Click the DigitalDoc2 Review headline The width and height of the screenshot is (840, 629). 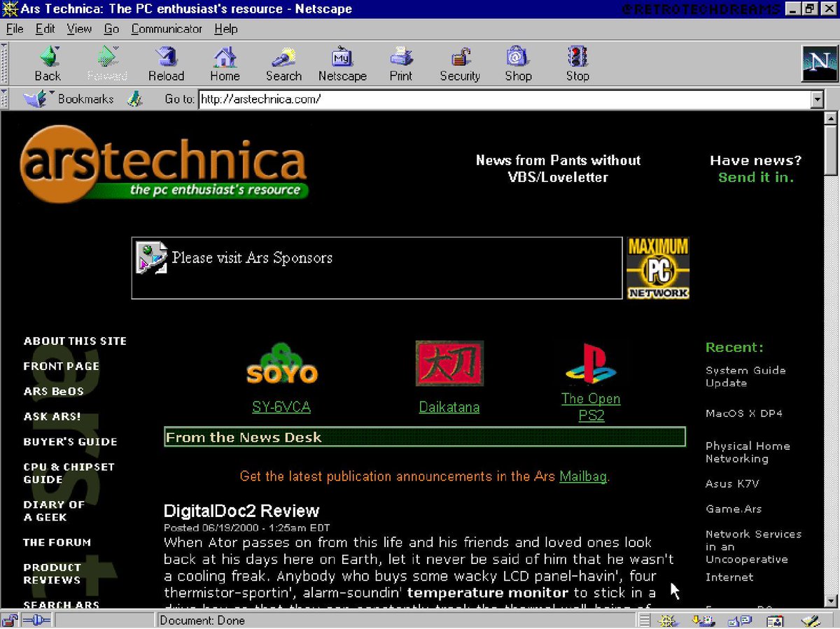click(x=241, y=511)
